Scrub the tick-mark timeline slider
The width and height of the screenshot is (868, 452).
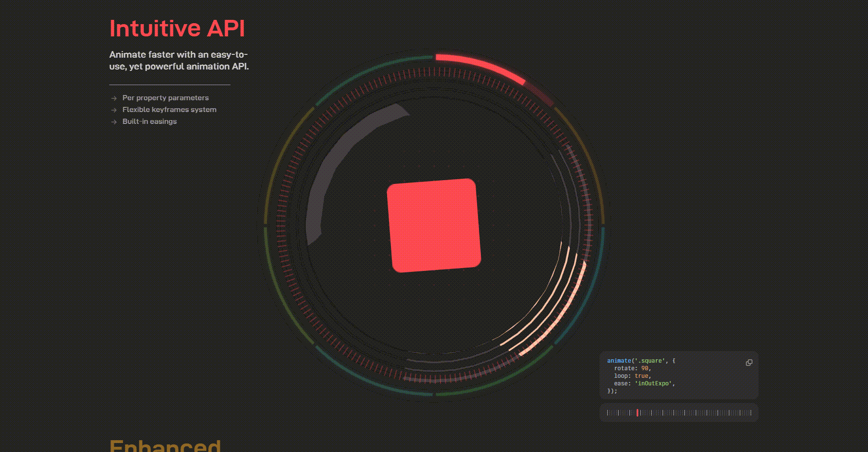tap(679, 412)
